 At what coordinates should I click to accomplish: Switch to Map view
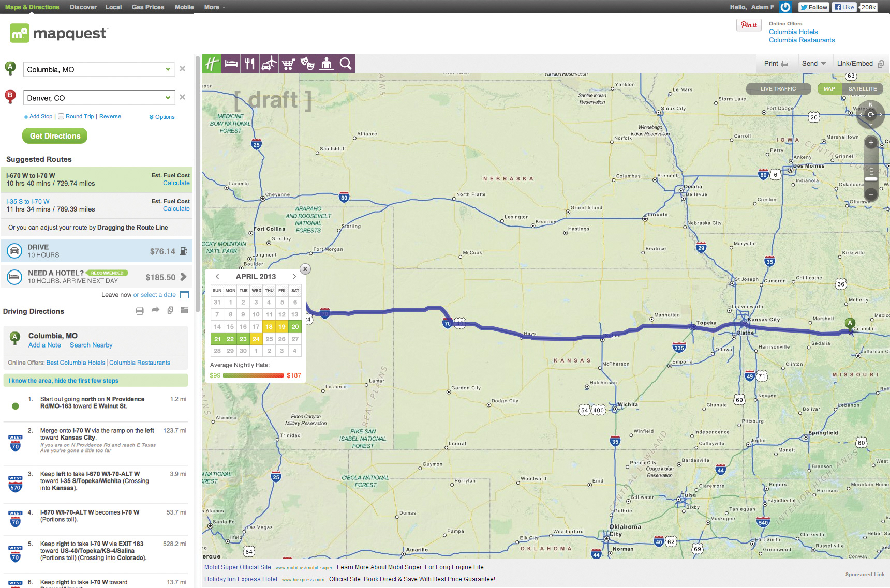[x=829, y=88]
